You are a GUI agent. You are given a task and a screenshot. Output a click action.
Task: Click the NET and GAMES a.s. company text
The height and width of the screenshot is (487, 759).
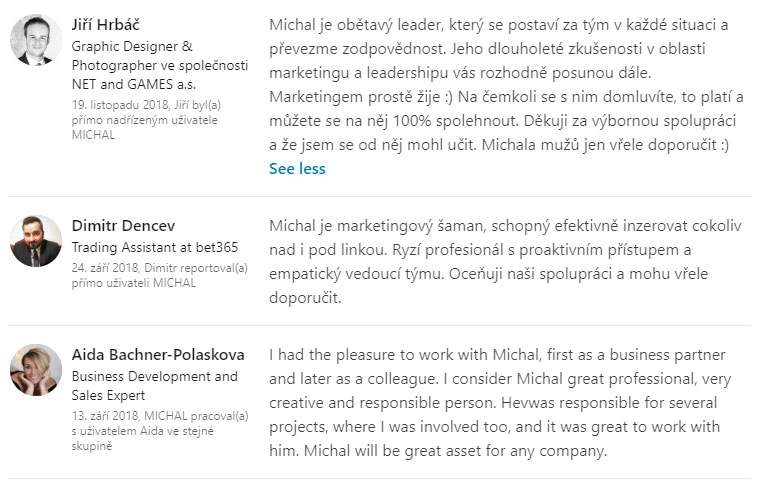click(134, 84)
